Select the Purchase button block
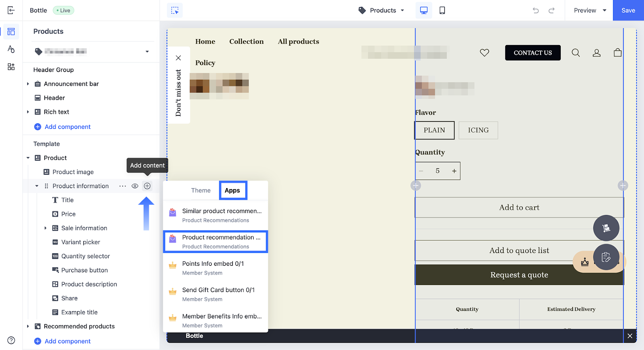This screenshot has width=644, height=350. [x=85, y=270]
